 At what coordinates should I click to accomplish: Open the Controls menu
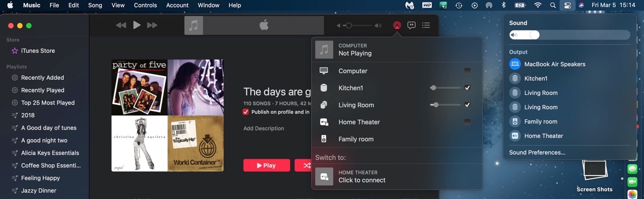tap(146, 5)
